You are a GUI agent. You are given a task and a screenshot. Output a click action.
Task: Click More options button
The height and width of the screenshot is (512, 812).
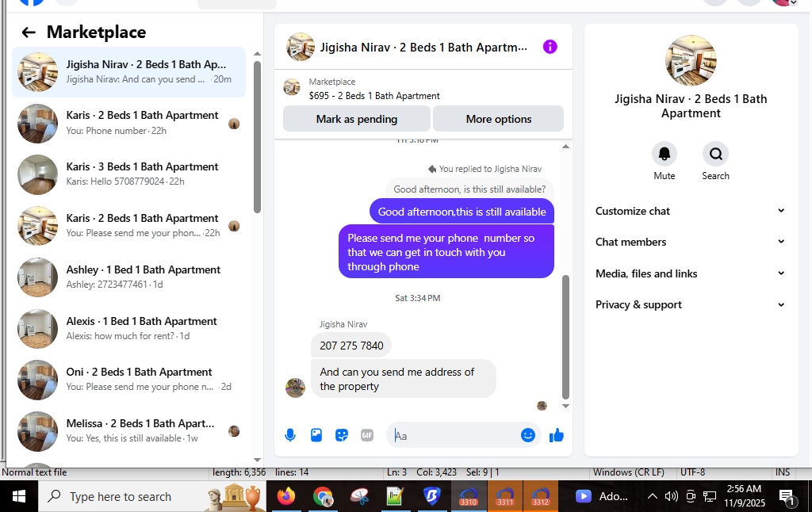(x=498, y=119)
